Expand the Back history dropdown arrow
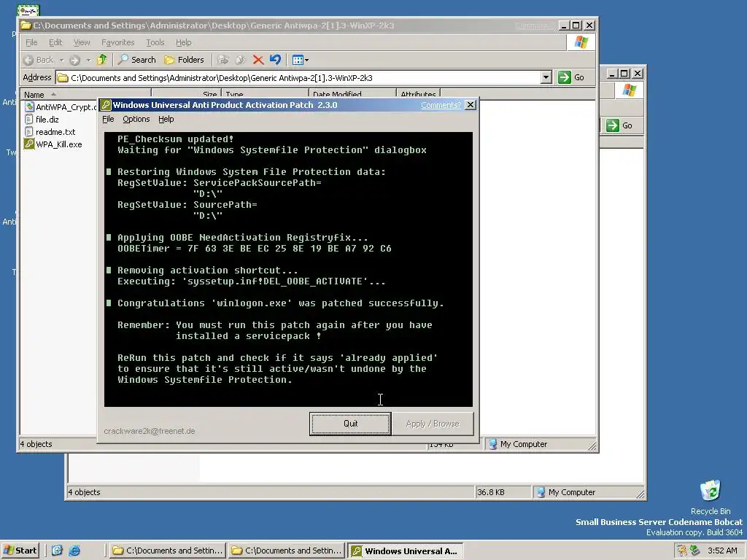 click(x=61, y=60)
